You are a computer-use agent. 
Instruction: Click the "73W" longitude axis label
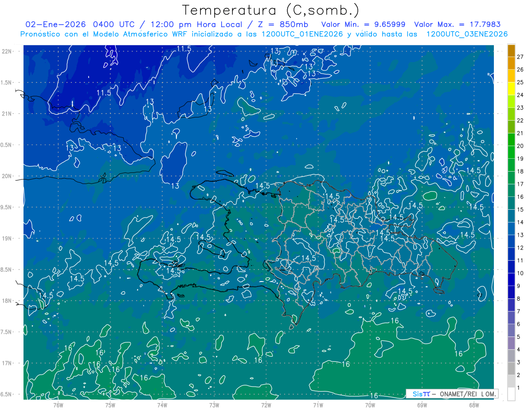click(214, 405)
